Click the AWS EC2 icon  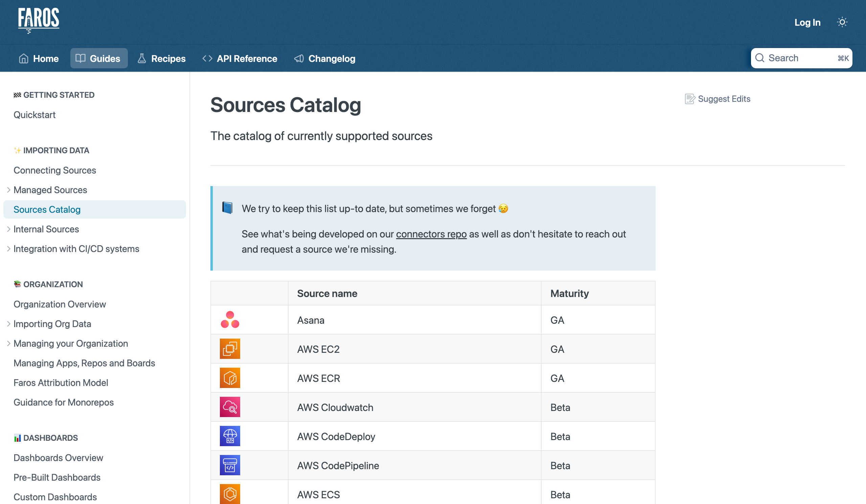pyautogui.click(x=230, y=349)
